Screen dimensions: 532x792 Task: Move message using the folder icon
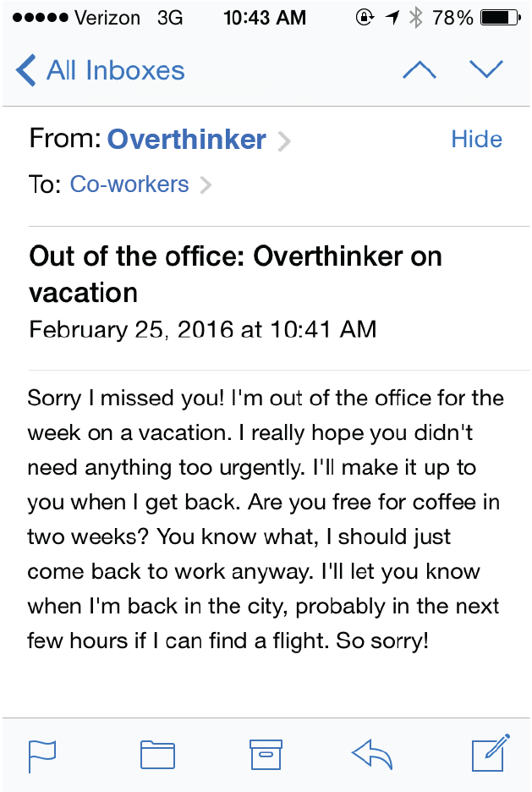(157, 755)
